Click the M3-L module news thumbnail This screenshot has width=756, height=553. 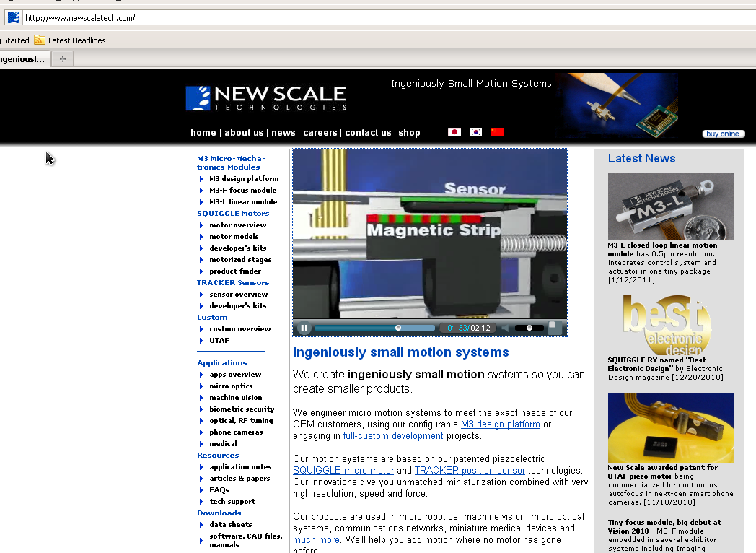tap(671, 206)
